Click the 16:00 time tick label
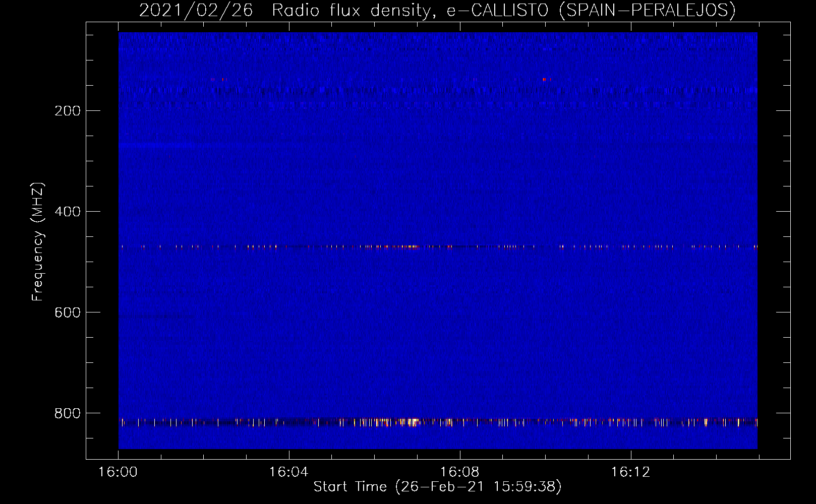Viewport: 816px width, 504px height. (x=118, y=472)
